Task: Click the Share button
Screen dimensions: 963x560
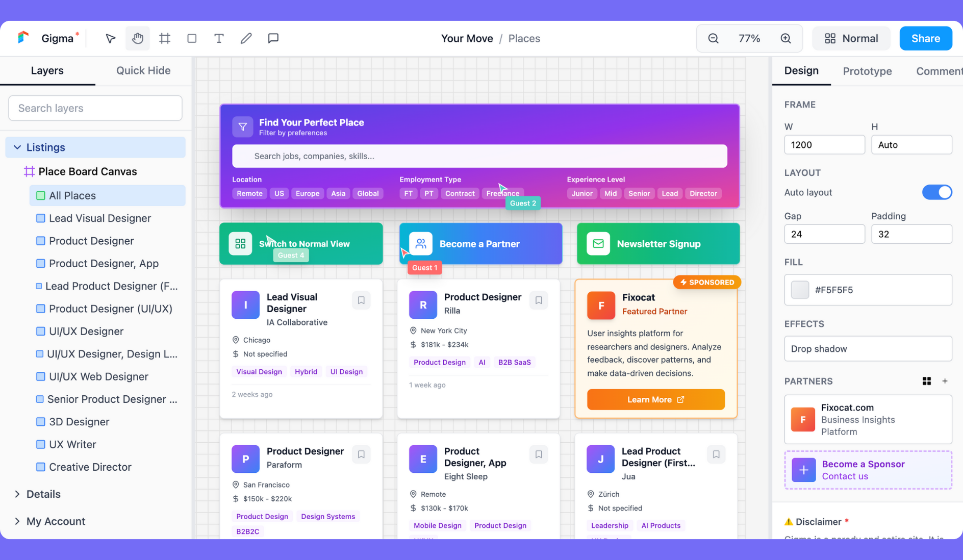Action: [925, 38]
